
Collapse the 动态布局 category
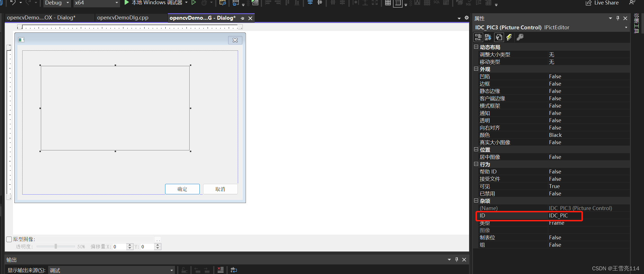tap(476, 47)
